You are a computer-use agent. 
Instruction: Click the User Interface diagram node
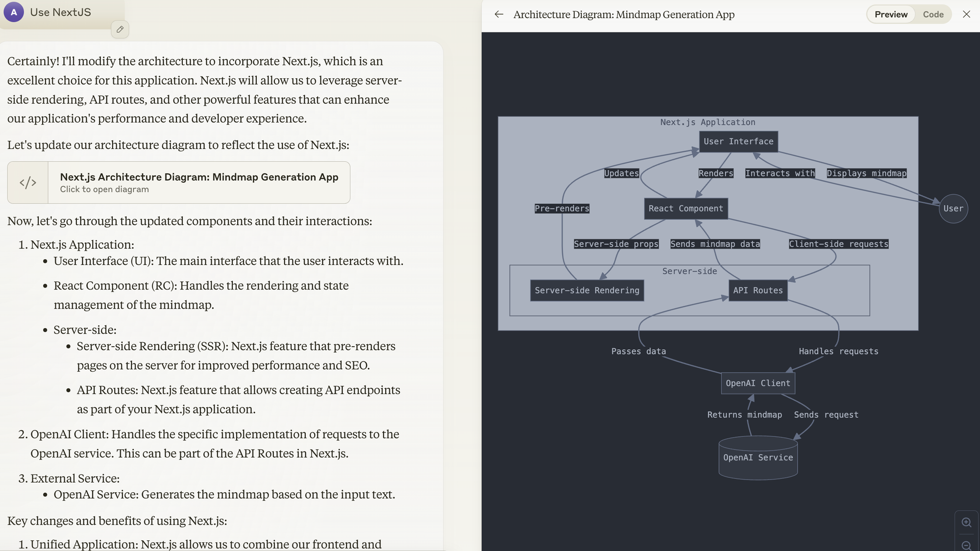[738, 142]
